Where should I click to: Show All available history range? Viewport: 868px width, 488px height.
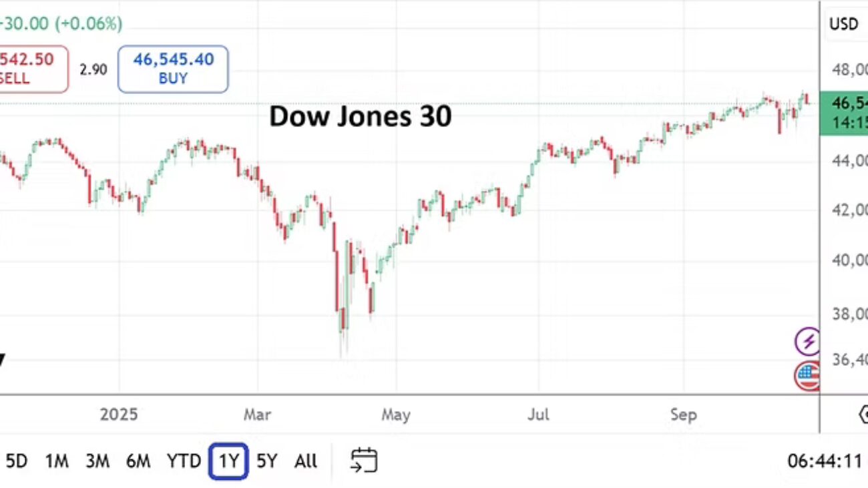point(306,461)
